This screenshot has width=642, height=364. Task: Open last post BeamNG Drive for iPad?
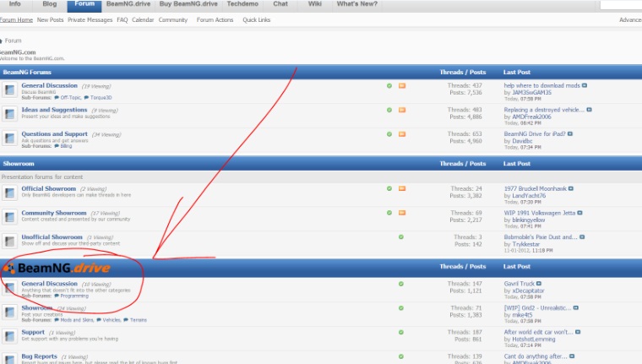[x=535, y=133]
